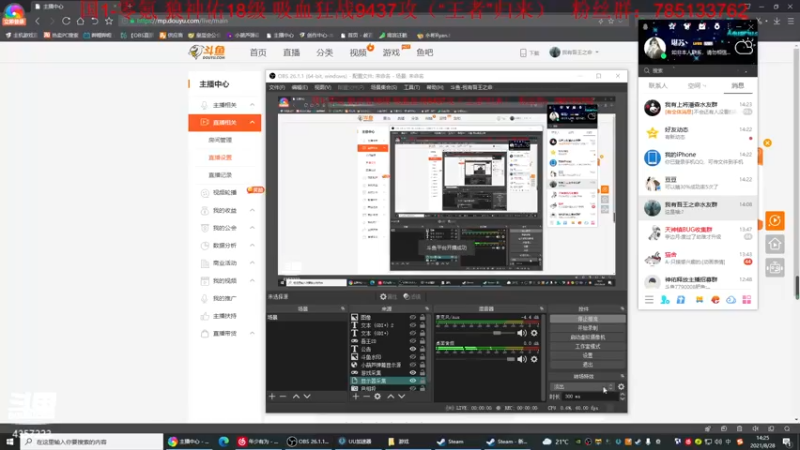The height and width of the screenshot is (450, 800).
Task: Add a new source with the plus icon
Action: [356, 396]
